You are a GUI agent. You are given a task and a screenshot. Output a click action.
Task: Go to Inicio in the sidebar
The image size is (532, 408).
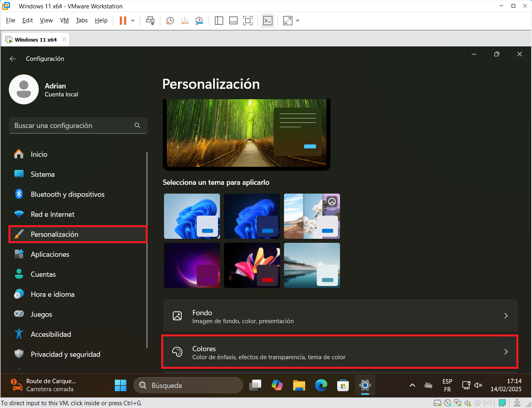point(78,154)
